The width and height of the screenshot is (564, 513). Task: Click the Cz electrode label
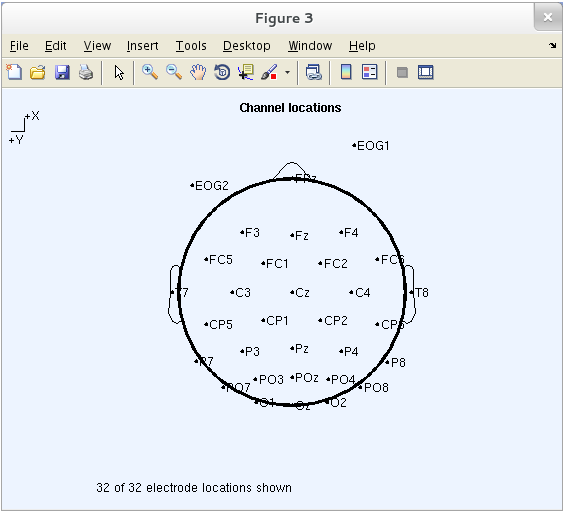coord(302,293)
